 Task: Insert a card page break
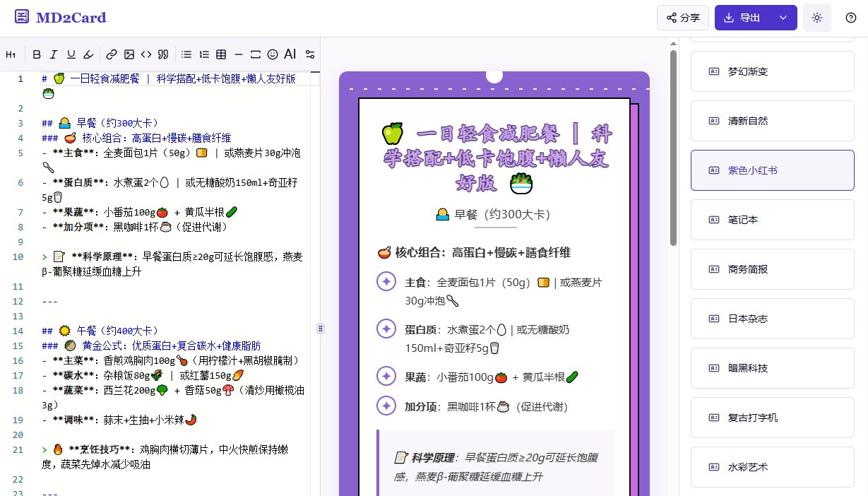(256, 54)
